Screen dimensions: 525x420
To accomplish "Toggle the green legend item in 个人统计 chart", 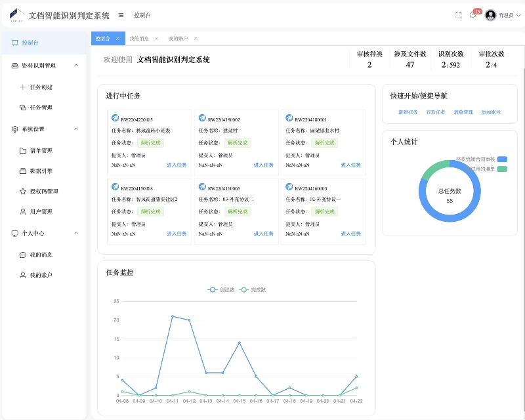I will [502, 169].
